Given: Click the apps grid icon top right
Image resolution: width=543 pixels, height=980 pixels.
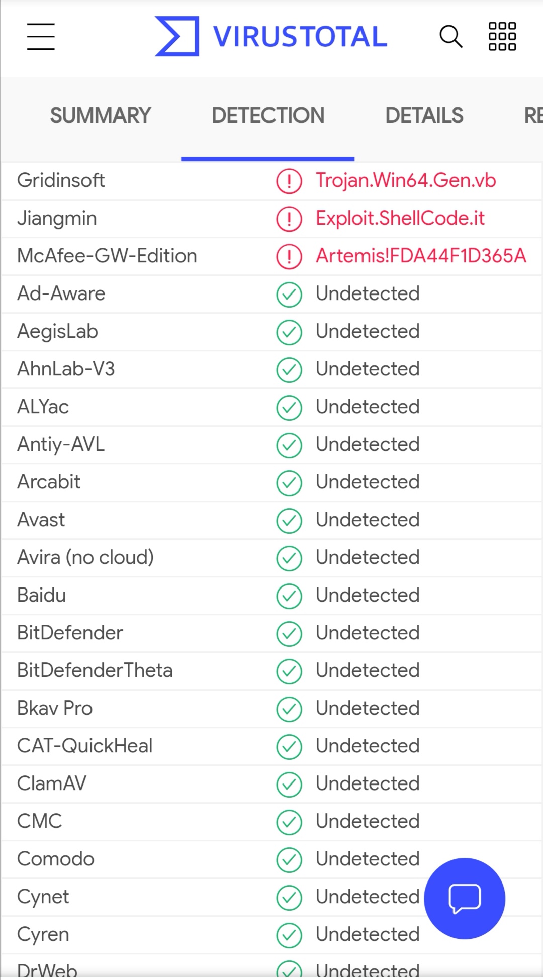Looking at the screenshot, I should coord(502,36).
